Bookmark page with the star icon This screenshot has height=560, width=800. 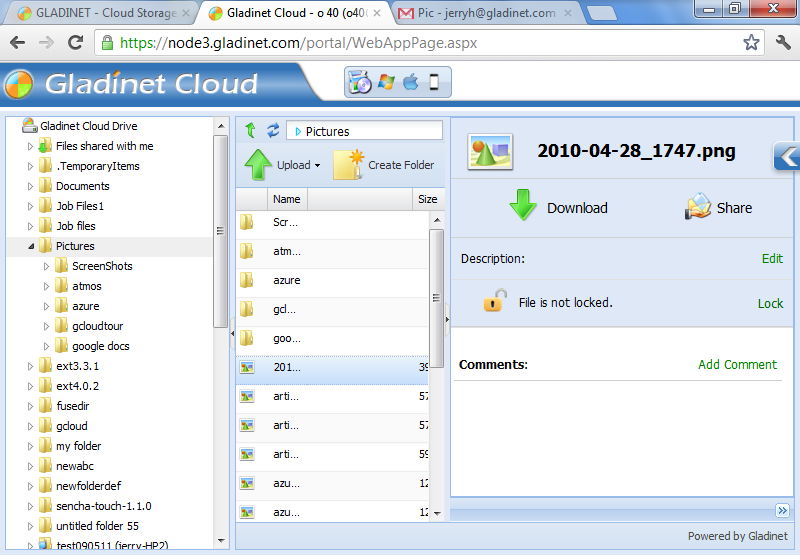pos(751,43)
